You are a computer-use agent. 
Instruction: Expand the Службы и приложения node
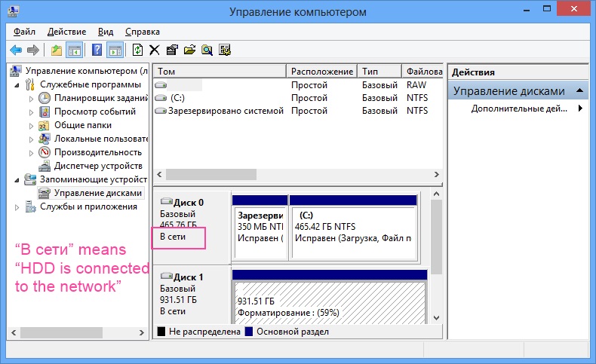17,207
